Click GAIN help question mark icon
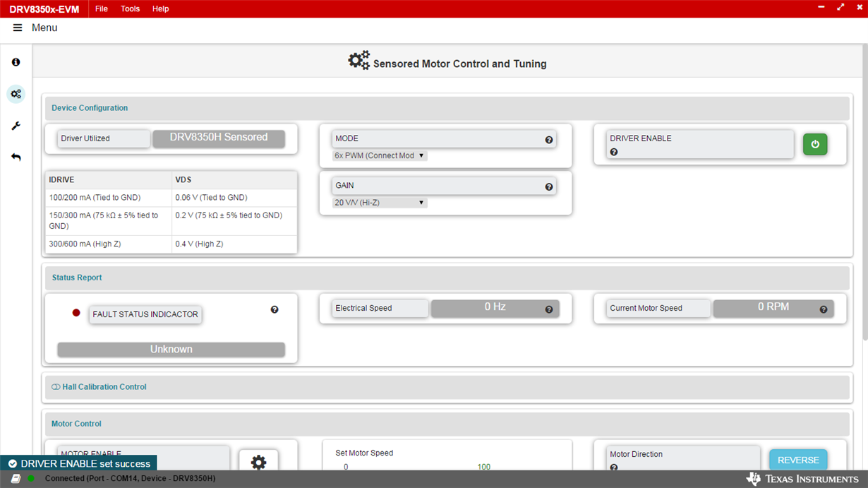Image resolution: width=868 pixels, height=488 pixels. click(549, 187)
